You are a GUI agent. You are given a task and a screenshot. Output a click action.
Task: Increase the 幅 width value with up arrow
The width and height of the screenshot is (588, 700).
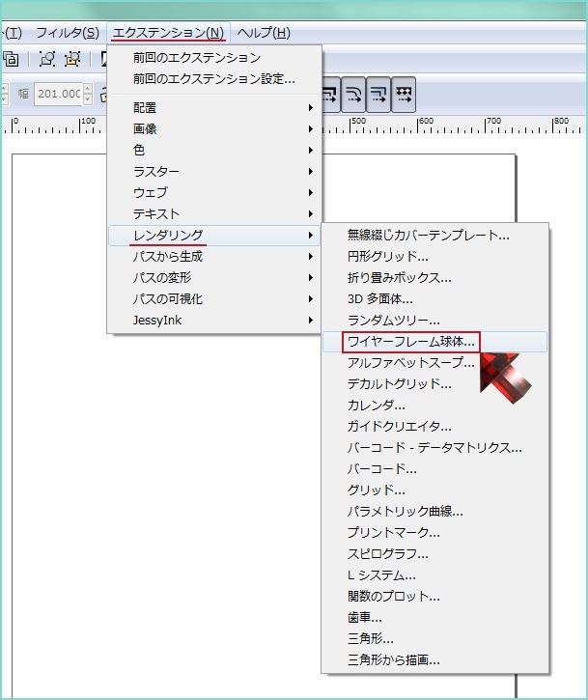[88, 89]
